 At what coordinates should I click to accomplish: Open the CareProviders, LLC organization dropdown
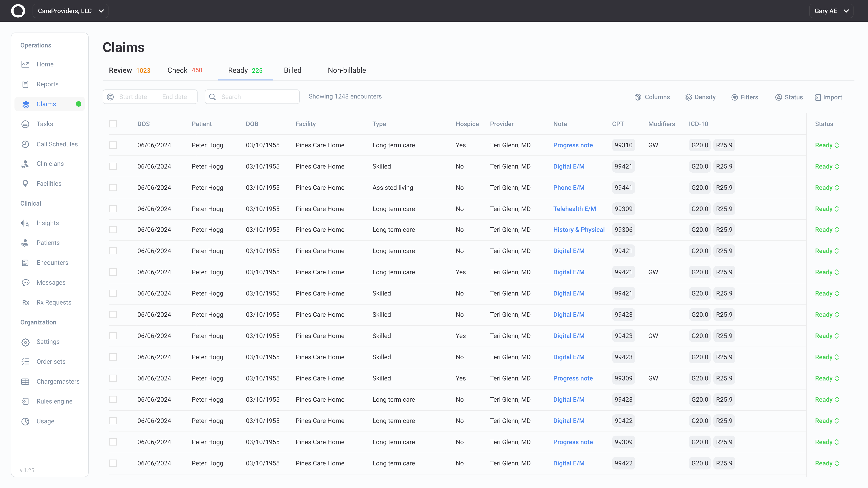(71, 11)
